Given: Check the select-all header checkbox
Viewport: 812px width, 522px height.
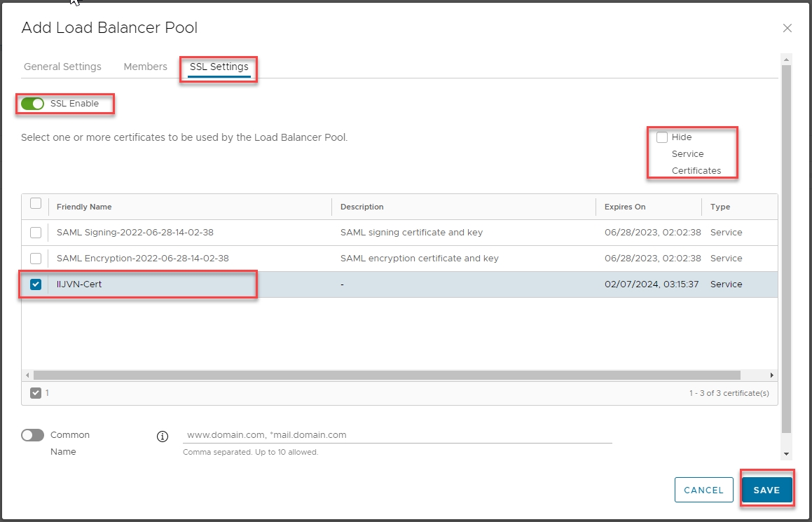Looking at the screenshot, I should tap(36, 204).
